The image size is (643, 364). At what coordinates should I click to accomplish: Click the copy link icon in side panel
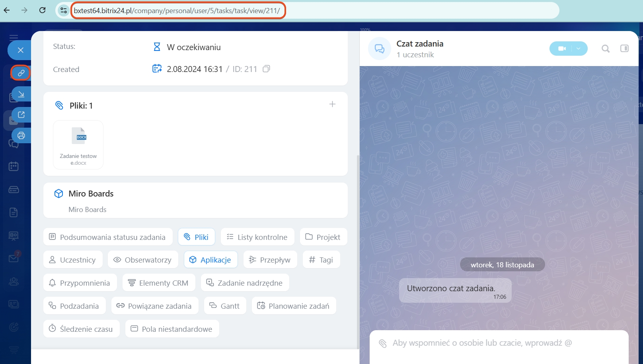pyautogui.click(x=21, y=73)
